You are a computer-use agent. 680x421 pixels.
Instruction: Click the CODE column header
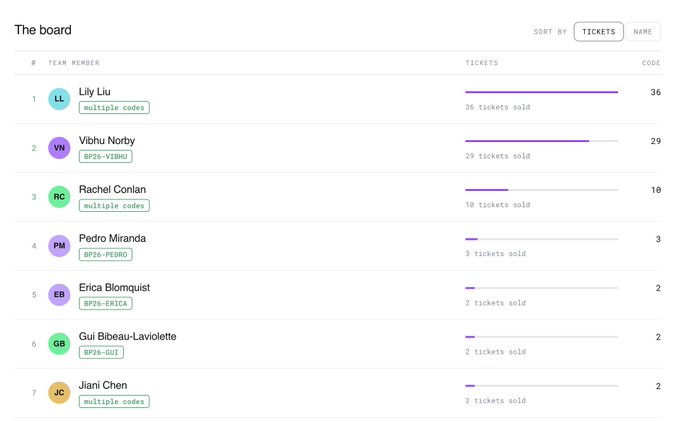[651, 63]
